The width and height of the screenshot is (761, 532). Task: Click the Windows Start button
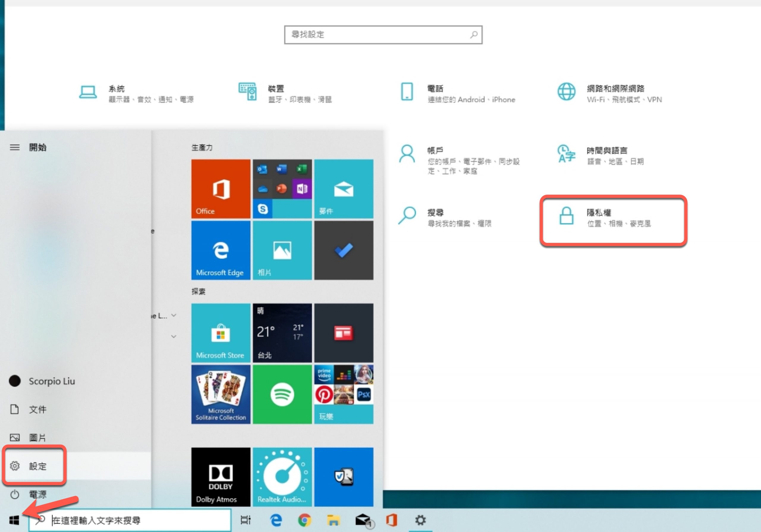click(14, 520)
